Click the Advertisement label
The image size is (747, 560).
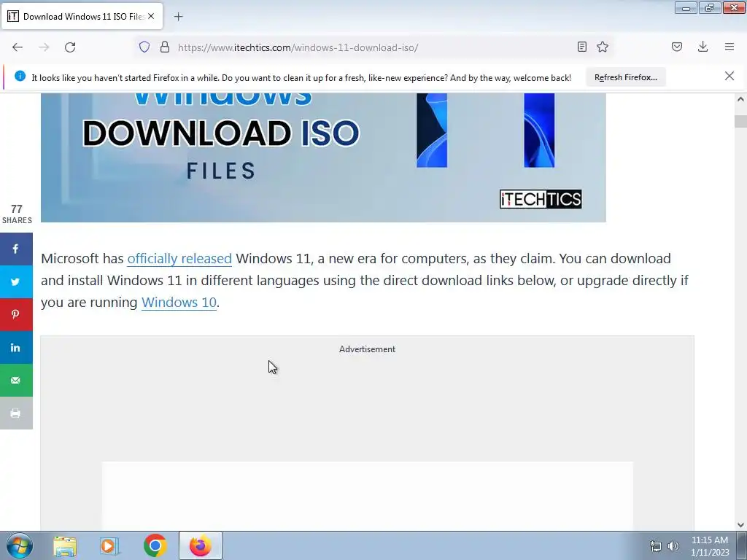click(x=368, y=349)
